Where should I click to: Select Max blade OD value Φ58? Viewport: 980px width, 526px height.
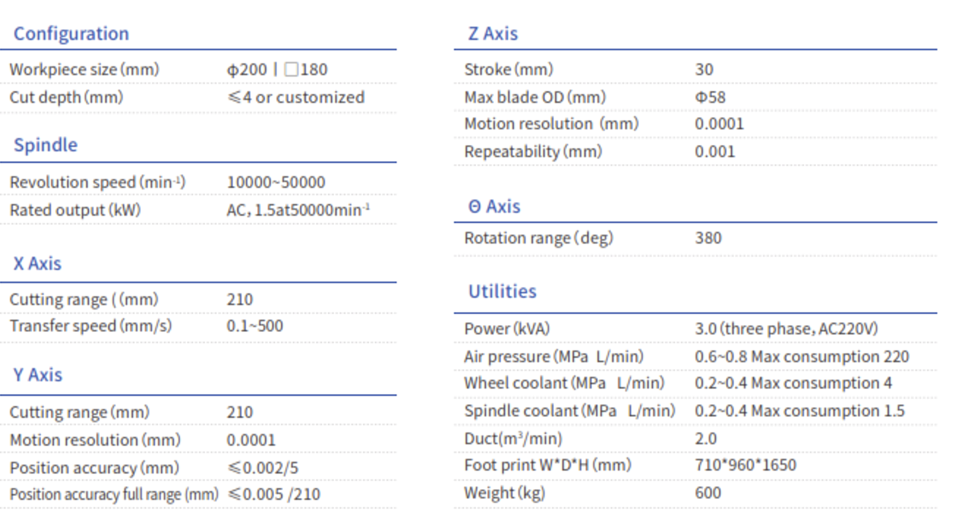point(710,97)
